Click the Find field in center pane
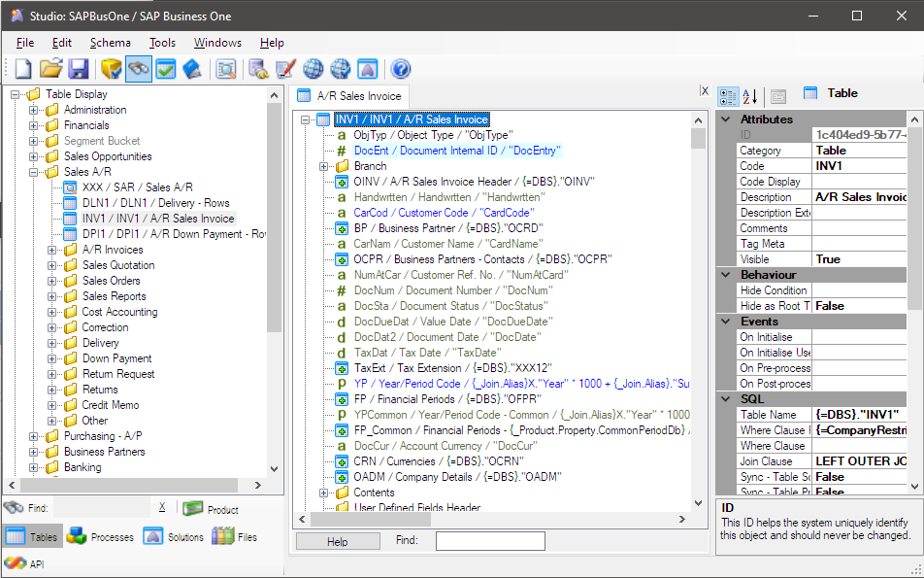 (x=490, y=541)
